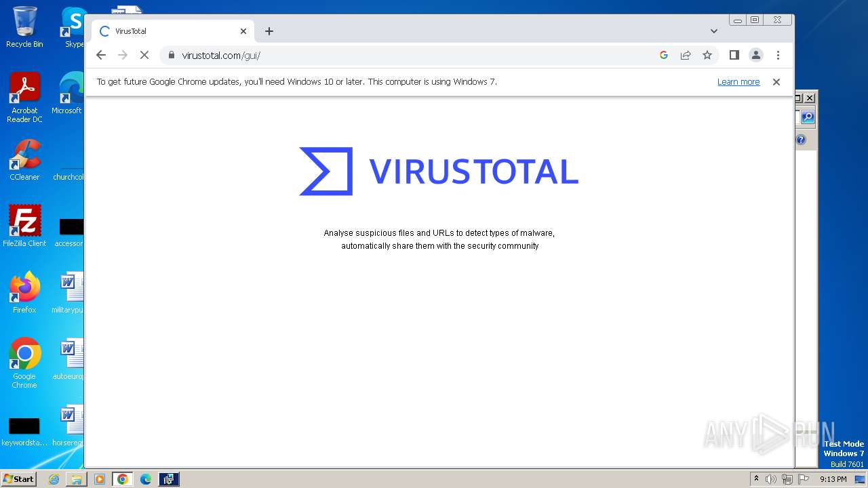Open the Action Center flag icon

pos(802,479)
